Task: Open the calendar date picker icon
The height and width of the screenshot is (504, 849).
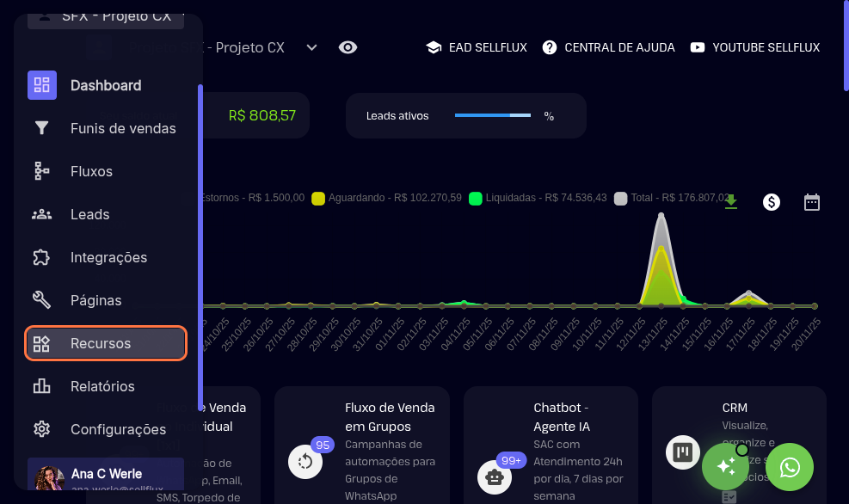Action: pyautogui.click(x=812, y=202)
